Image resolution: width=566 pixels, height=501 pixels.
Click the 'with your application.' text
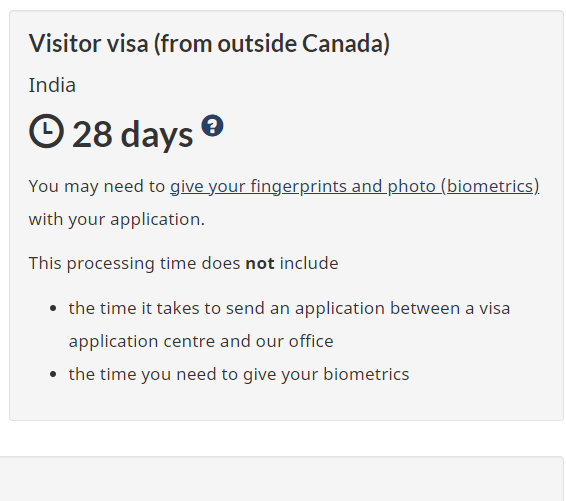[x=117, y=219]
